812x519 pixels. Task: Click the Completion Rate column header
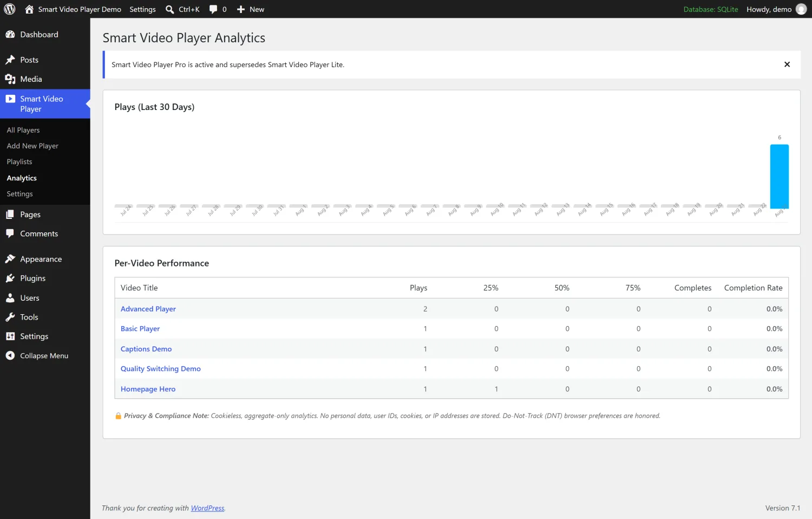pos(754,288)
